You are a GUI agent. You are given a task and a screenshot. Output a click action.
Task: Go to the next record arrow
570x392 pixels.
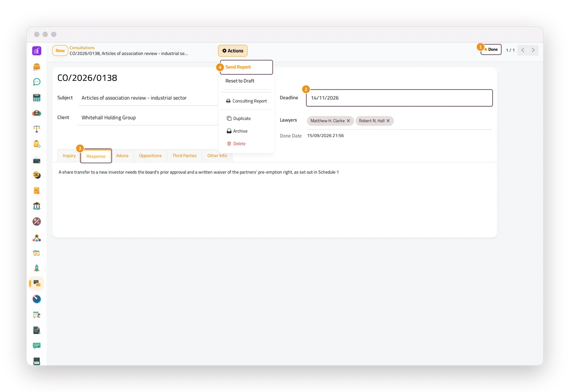pos(533,50)
